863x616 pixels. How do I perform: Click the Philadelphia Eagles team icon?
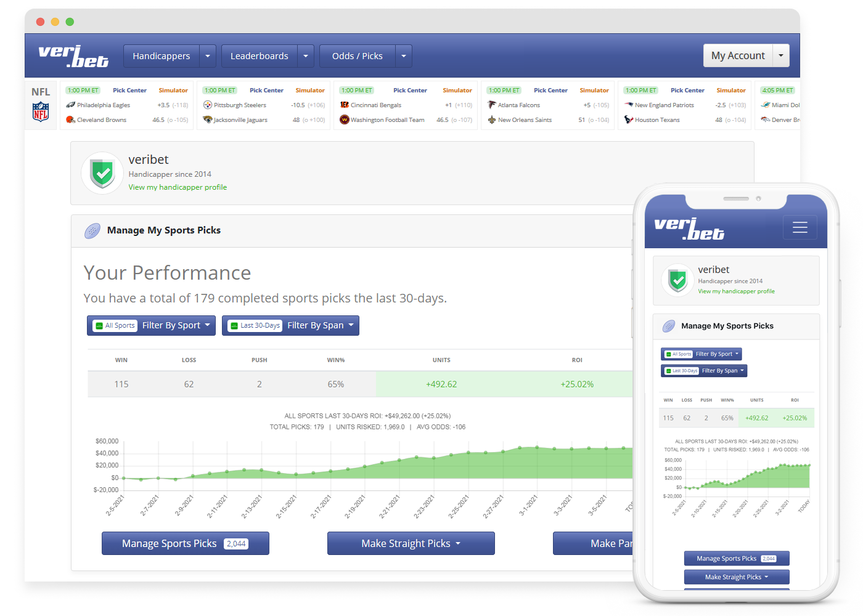(71, 105)
